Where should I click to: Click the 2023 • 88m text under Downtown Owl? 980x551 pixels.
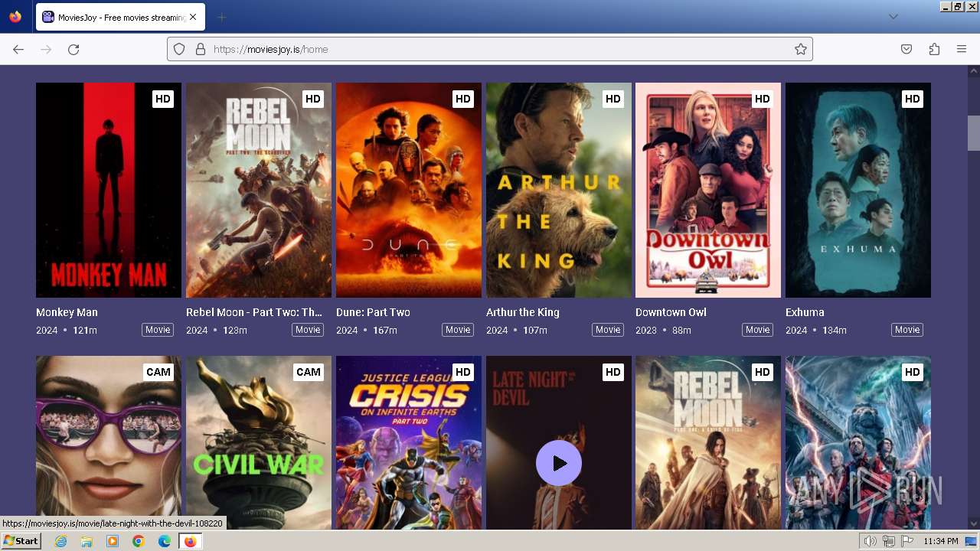click(663, 330)
